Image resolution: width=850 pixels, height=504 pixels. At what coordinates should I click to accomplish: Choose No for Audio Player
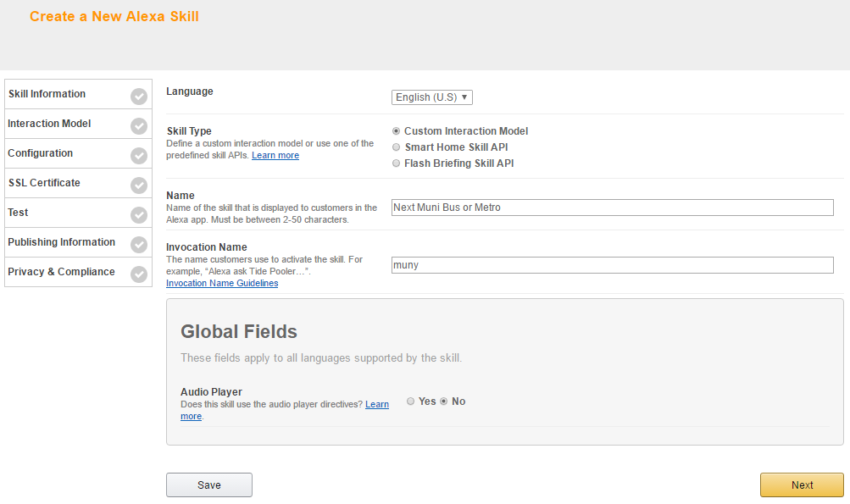click(x=444, y=401)
